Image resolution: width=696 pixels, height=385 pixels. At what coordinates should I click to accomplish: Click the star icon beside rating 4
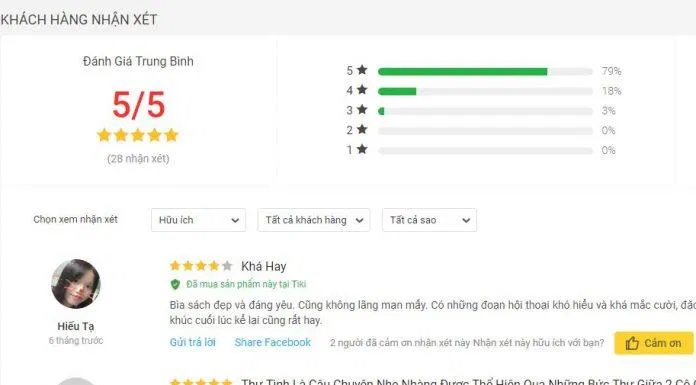pyautogui.click(x=362, y=90)
